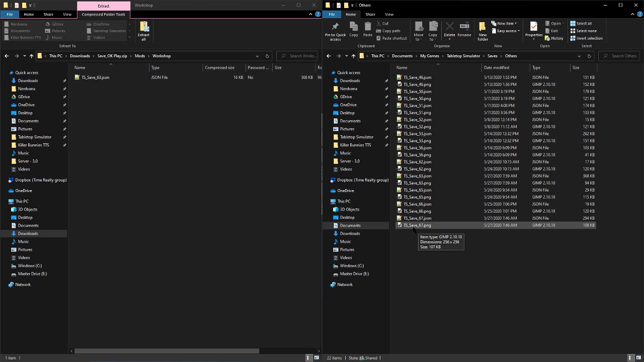Go up one level in Workshop window
The width and height of the screenshot is (644, 362).
pos(31,56)
